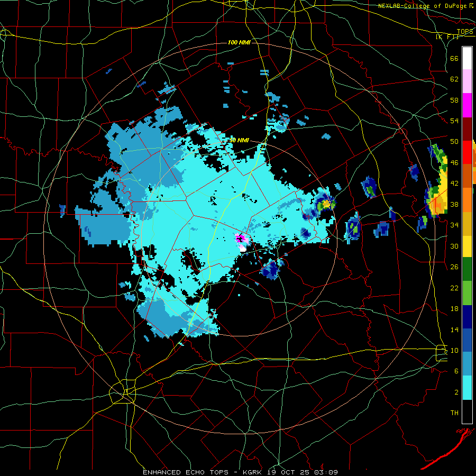The width and height of the screenshot is (476, 476).
Task: Click the '6' legend value
Action: [456, 371]
